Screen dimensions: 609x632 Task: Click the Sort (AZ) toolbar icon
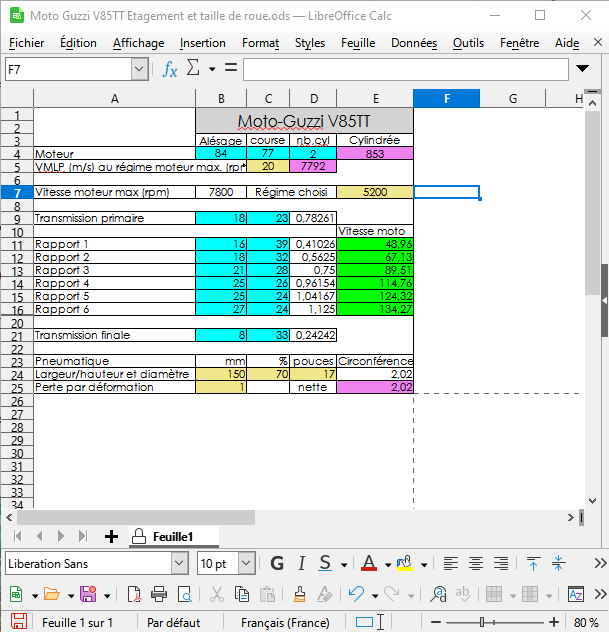point(576,594)
